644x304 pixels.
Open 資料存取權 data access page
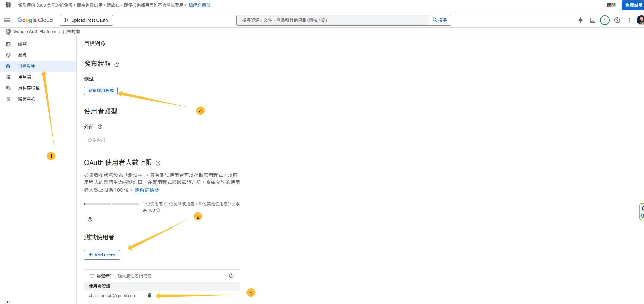pyautogui.click(x=29, y=88)
